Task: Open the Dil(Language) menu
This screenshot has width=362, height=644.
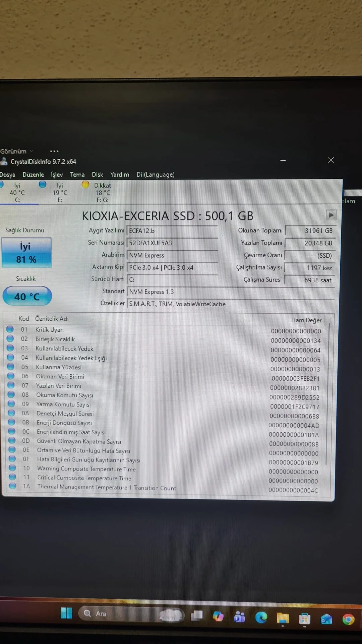Action: click(155, 175)
